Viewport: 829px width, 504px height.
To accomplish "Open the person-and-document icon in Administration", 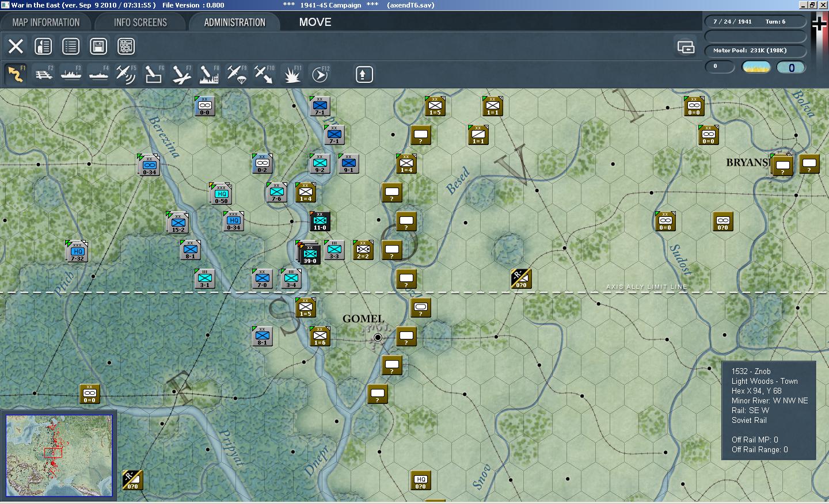I will pos(43,46).
